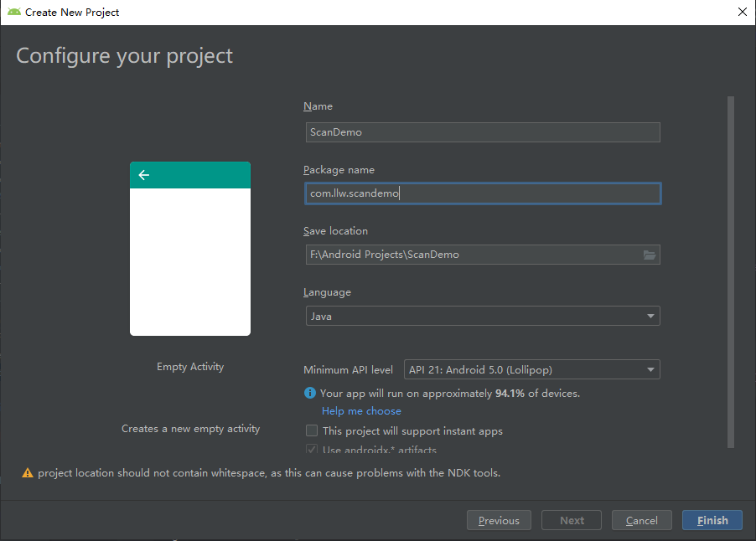The image size is (756, 541).
Task: Go back with the Previous button
Action: pos(499,520)
